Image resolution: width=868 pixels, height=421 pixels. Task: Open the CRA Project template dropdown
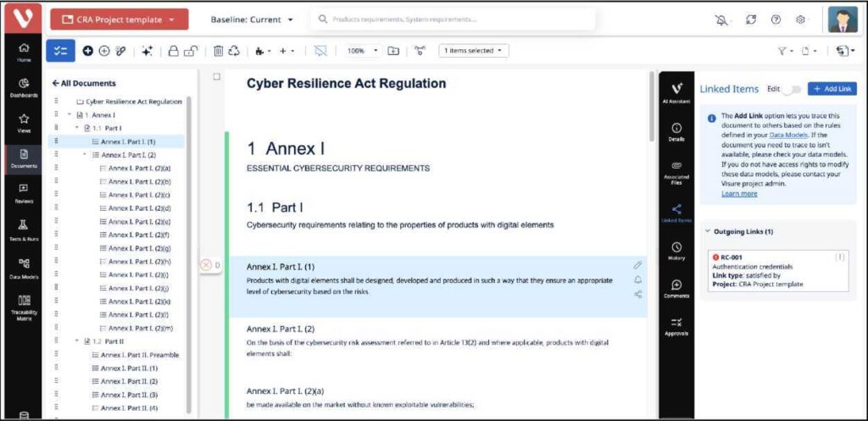[x=119, y=19]
